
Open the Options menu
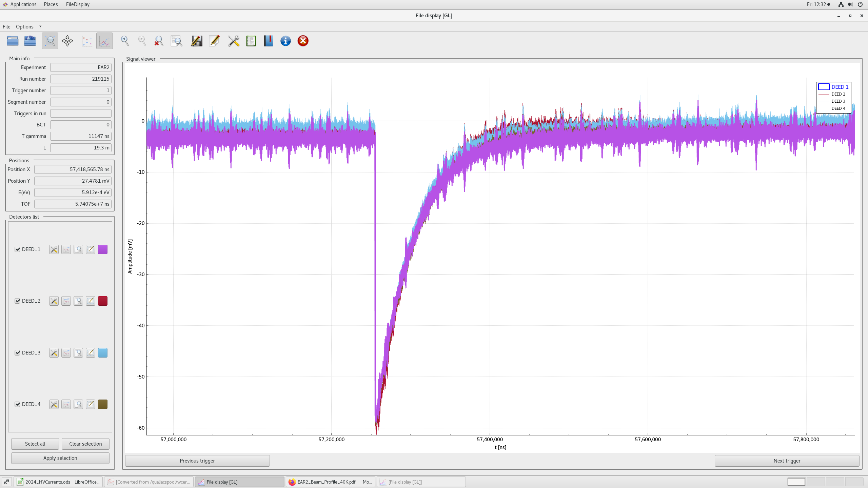tap(24, 27)
